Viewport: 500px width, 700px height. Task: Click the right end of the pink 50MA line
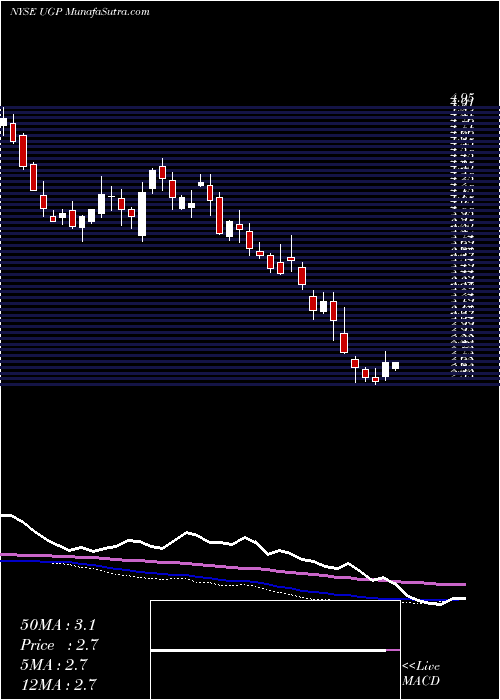(x=464, y=584)
